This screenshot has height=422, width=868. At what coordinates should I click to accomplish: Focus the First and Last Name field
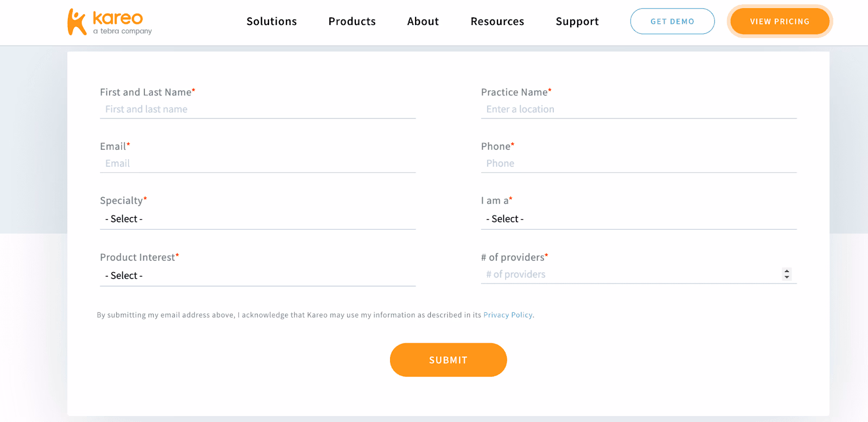tap(258, 109)
